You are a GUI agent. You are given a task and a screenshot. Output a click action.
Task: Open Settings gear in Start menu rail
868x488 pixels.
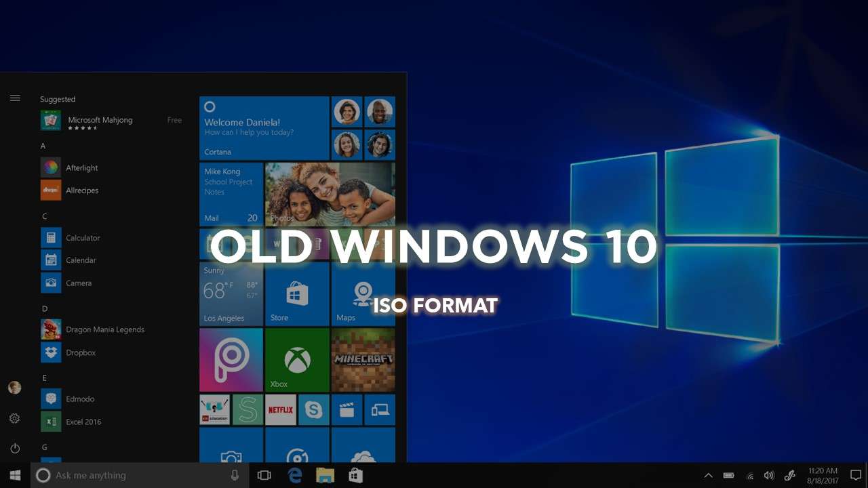click(14, 418)
